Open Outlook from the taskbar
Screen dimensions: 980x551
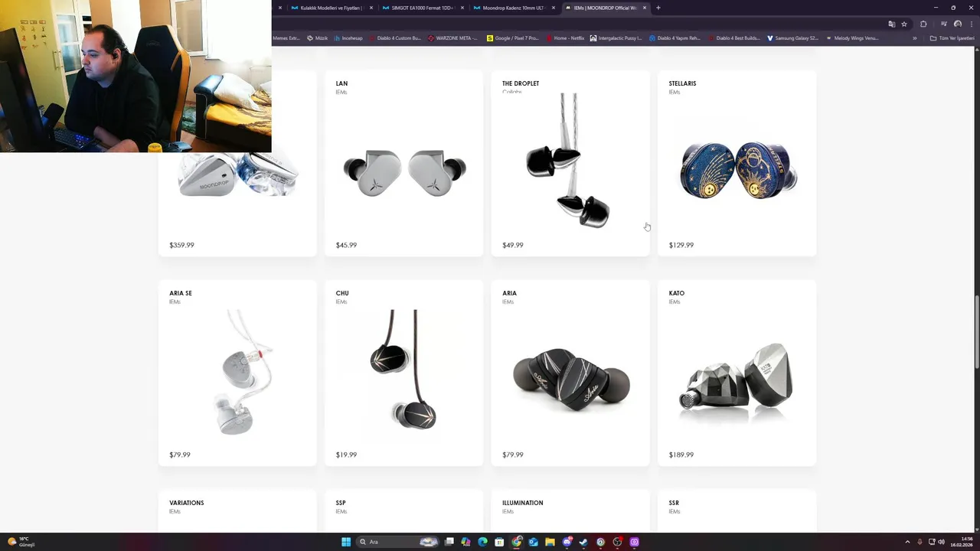tap(533, 542)
